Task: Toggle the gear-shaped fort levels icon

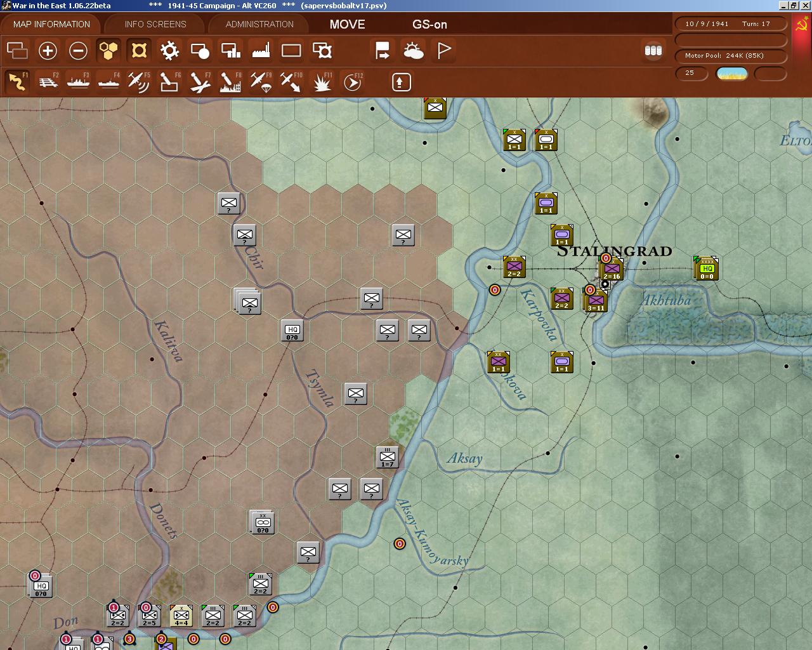Action: click(x=169, y=50)
